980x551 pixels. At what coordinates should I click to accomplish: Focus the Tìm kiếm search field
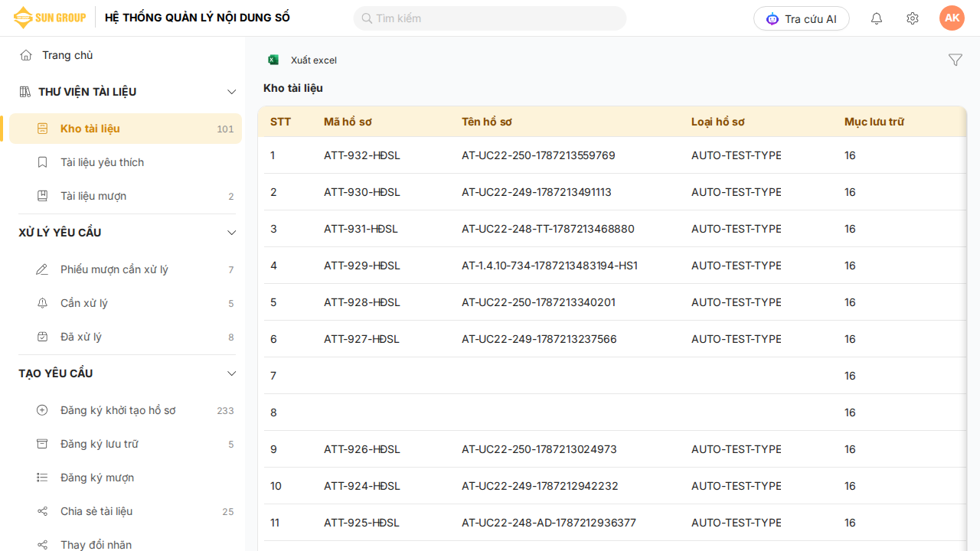click(490, 18)
